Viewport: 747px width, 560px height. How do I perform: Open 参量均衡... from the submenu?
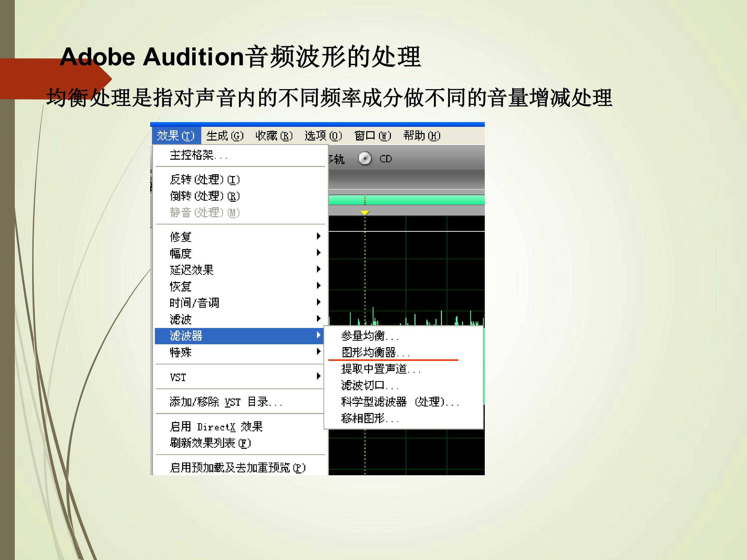tap(404, 336)
